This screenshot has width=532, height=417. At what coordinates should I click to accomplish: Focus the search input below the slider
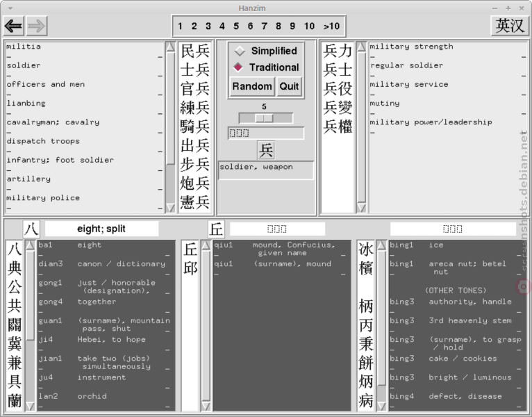click(266, 133)
